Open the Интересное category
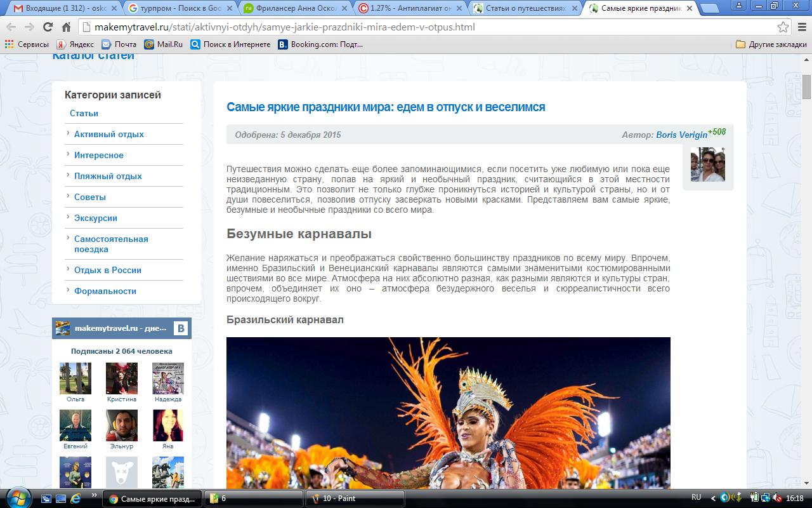Viewport: 812px width, 508px height. click(x=98, y=155)
